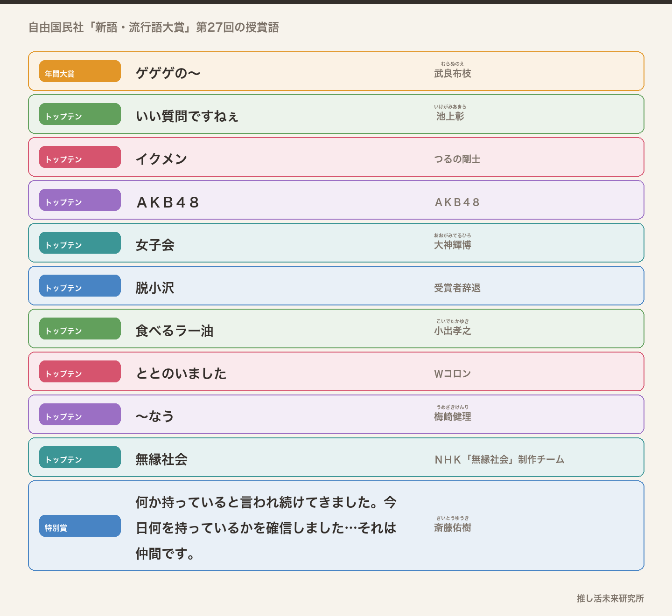Viewport: 672px width, 616px height.
Task: Click the winner name 小出孝之
Action: point(452,331)
